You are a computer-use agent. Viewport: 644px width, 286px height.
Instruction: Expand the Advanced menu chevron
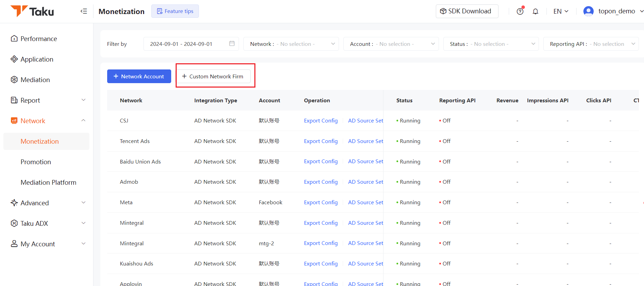83,203
